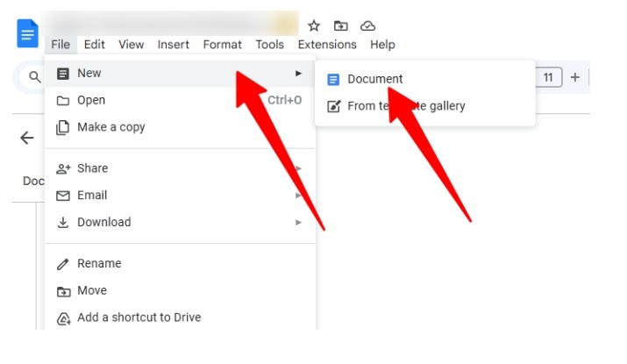Click the submenu arrow beside New
The width and height of the screenshot is (627, 364).
click(298, 73)
